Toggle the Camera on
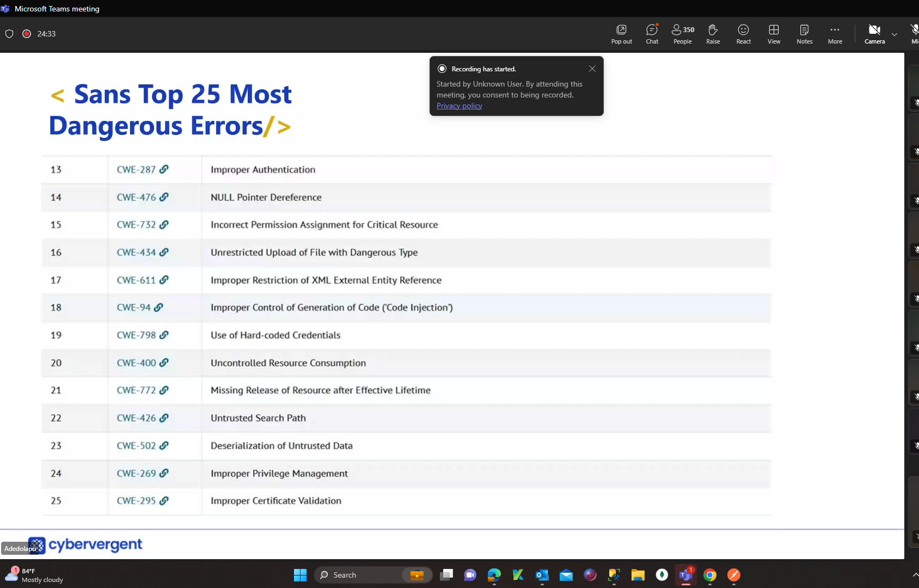 874,34
